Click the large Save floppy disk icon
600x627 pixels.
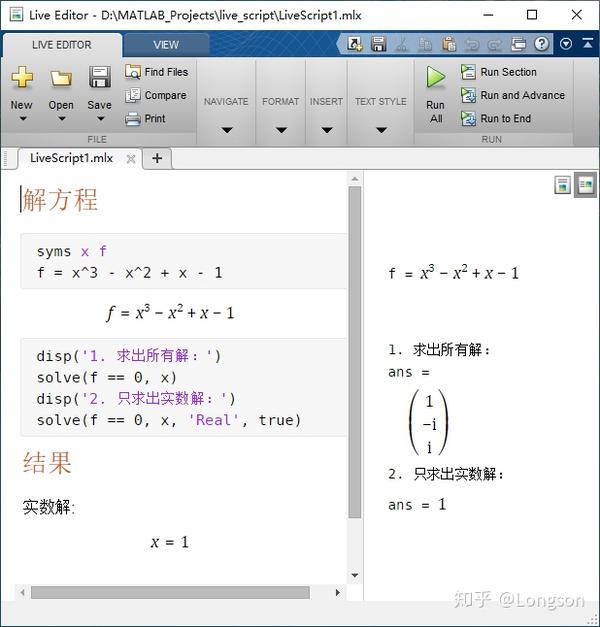[100, 77]
